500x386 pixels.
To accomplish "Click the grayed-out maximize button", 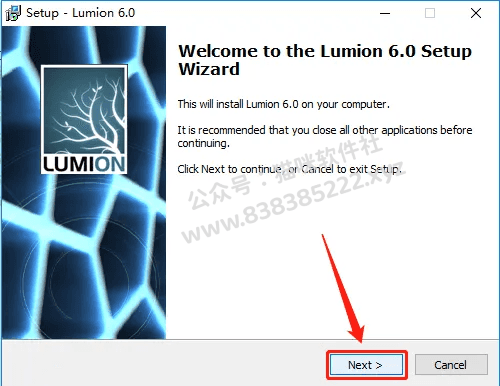I will click(430, 13).
